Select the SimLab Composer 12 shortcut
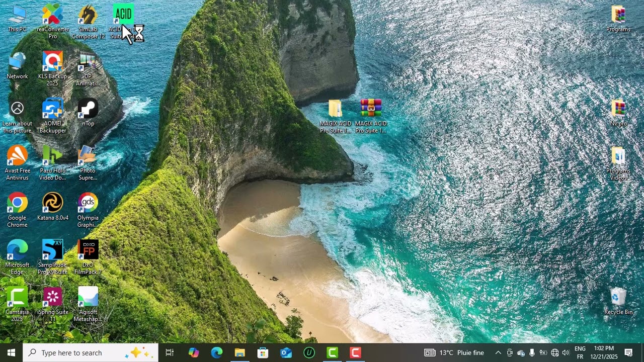 pyautogui.click(x=88, y=22)
